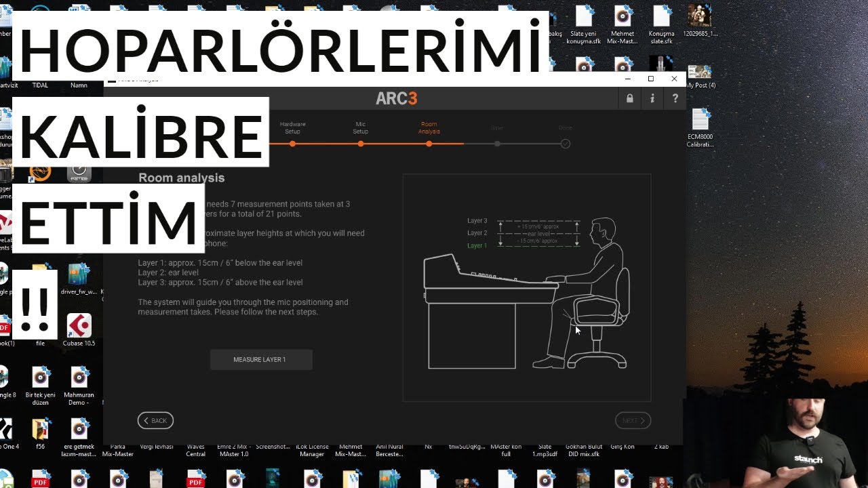The height and width of the screenshot is (488, 868).
Task: Select the microphone image icon on desktop
Action: 661,64
